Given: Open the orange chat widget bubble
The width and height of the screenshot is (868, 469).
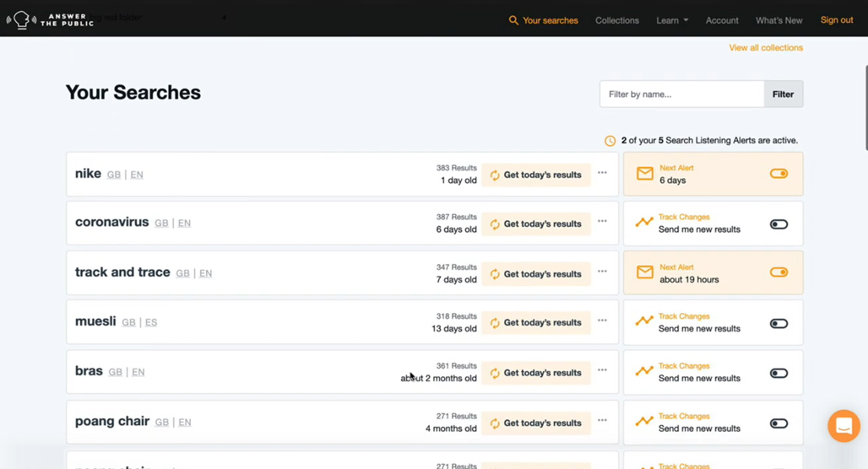Looking at the screenshot, I should point(844,426).
